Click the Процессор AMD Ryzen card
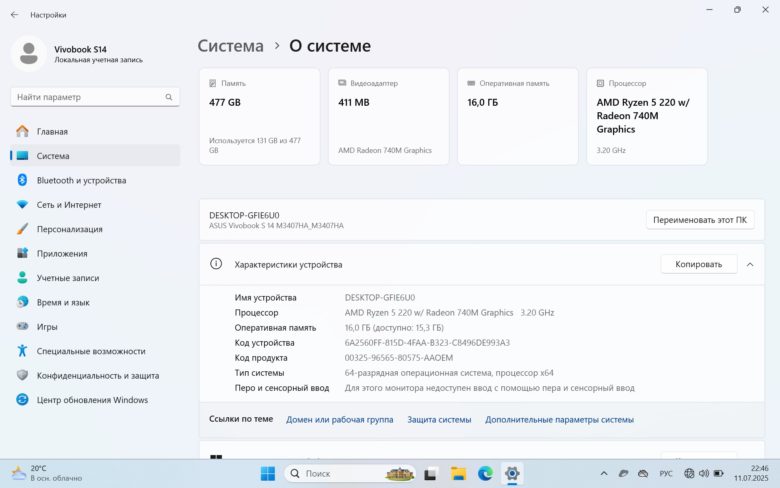Screen dimensions: 780x488 tap(647, 116)
